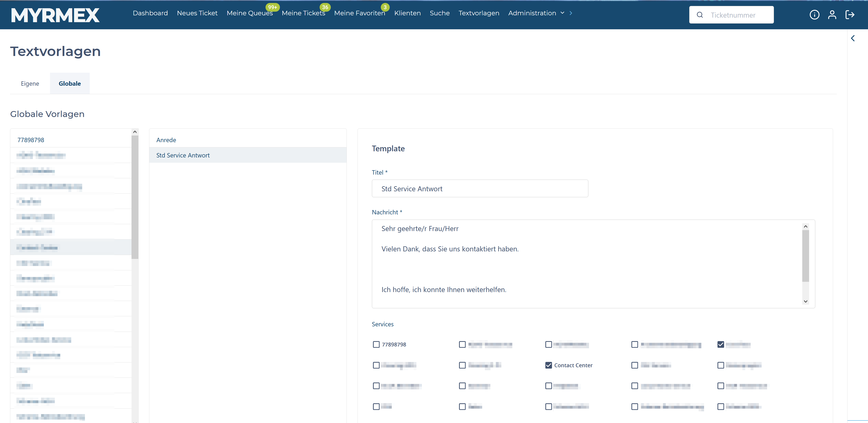
Task: Open Suche in navigation
Action: pos(439,13)
